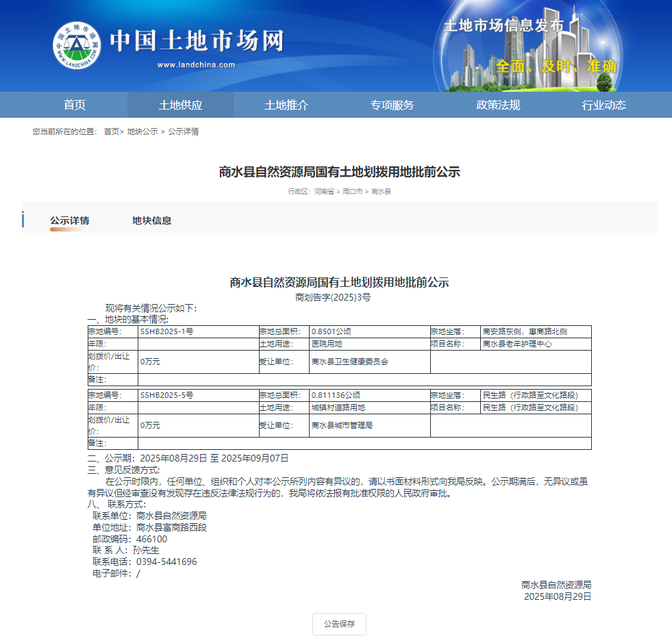
Task: Switch to the 地块信息 tab
Action: click(x=151, y=220)
